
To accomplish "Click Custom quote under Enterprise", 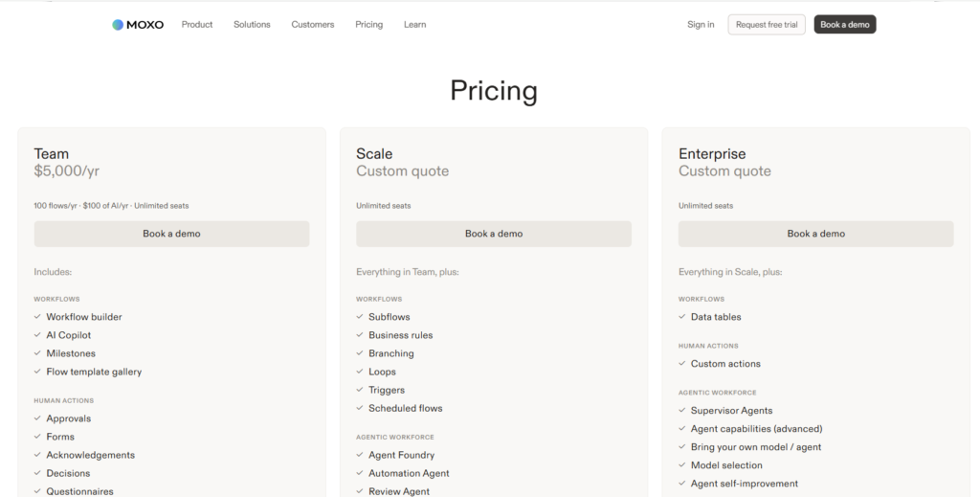I will coord(724,170).
